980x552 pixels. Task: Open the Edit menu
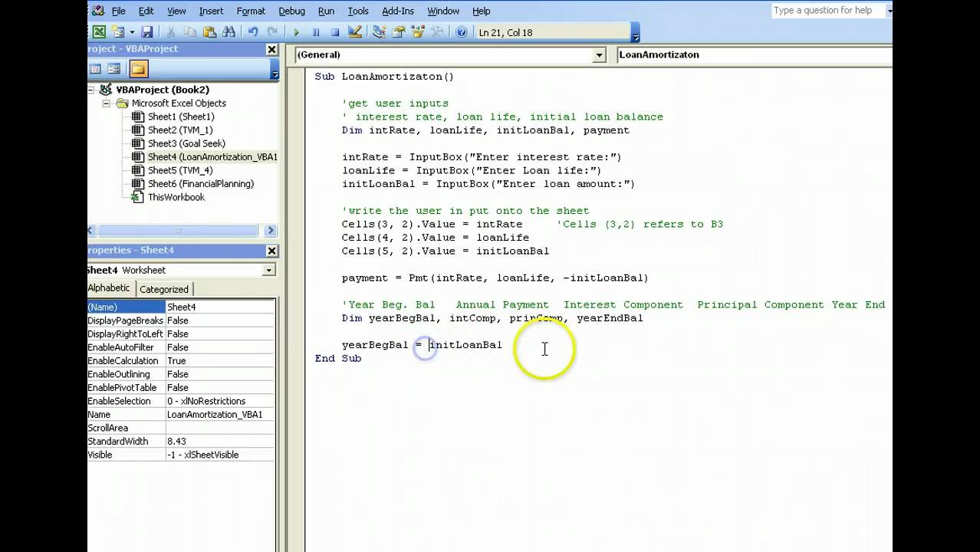pos(146,11)
